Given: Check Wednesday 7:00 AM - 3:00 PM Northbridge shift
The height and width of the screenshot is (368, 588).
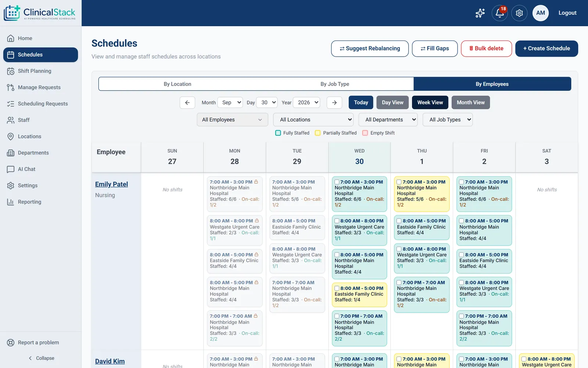Looking at the screenshot, I should click(x=337, y=182).
